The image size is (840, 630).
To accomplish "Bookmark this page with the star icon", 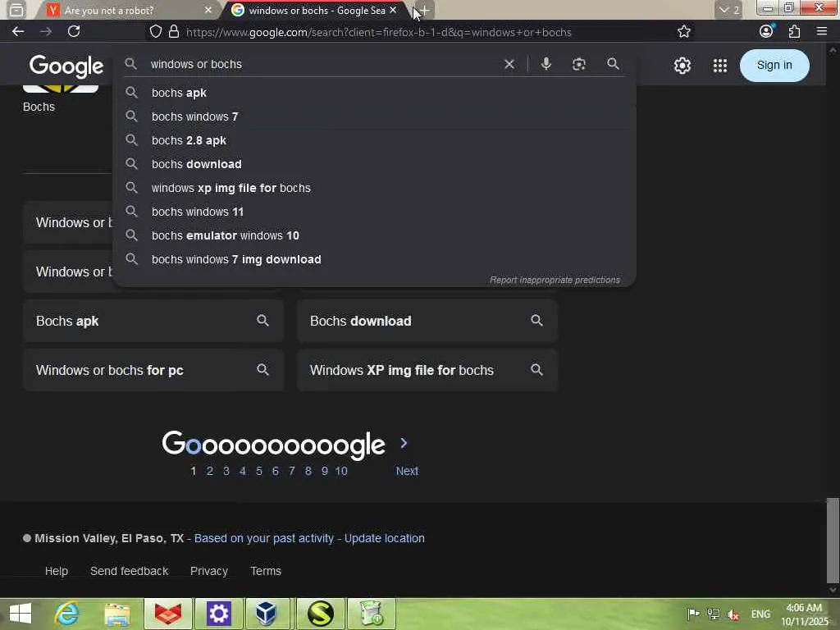I will tap(683, 32).
